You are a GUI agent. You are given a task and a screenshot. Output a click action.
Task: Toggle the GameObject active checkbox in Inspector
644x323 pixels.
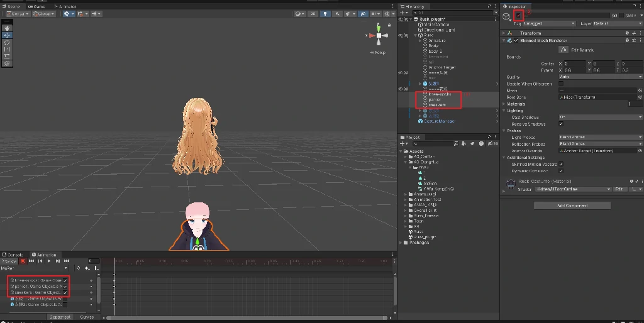[x=518, y=14]
